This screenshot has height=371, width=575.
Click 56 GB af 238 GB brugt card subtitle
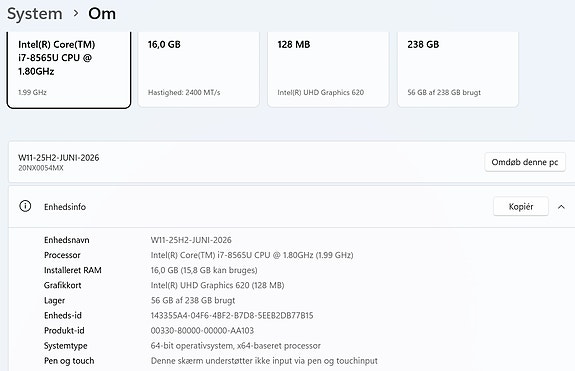444,92
